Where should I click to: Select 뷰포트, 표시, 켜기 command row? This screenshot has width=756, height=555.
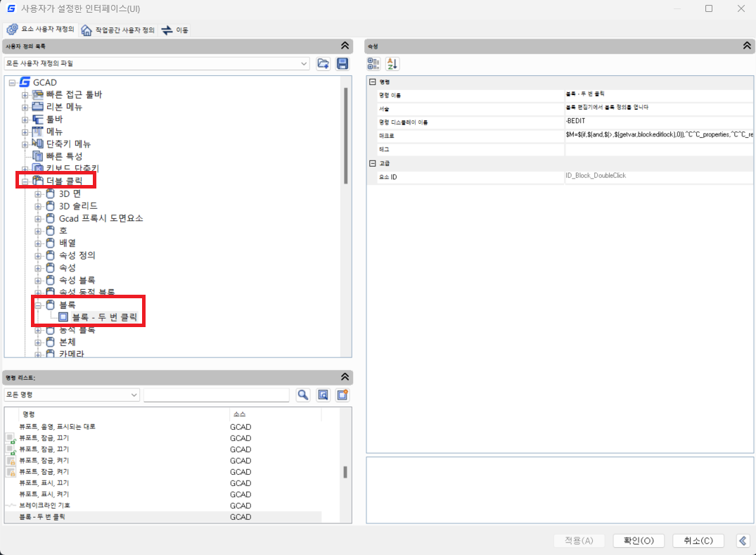point(162,495)
